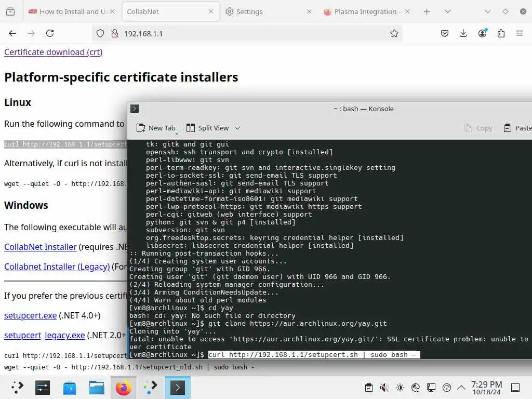Viewport: 532px width, 399px height.
Task: Show insecure connection lock info
Action: (x=115, y=33)
